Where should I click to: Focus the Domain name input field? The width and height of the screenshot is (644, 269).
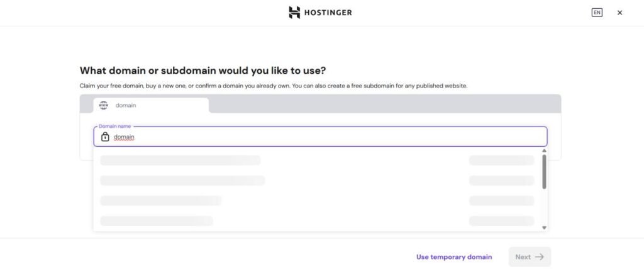click(327, 137)
